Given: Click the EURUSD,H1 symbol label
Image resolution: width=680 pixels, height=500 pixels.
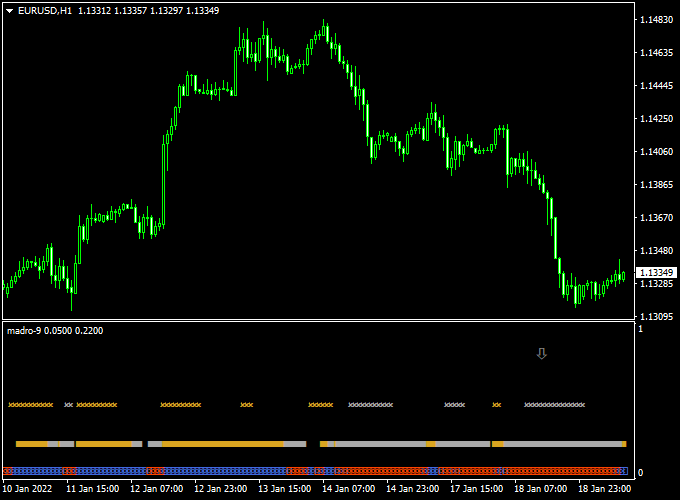Looking at the screenshot, I should (45, 11).
